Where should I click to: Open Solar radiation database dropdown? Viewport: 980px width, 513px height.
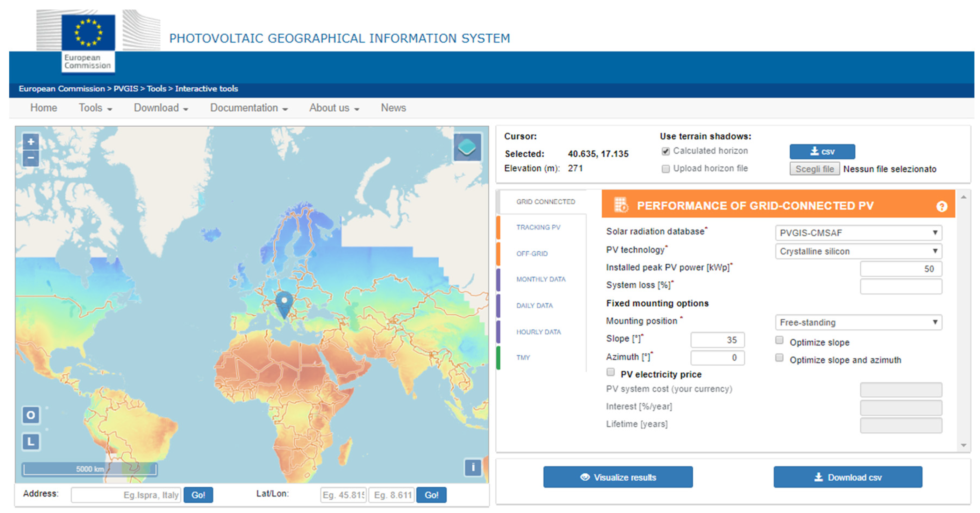[858, 233]
